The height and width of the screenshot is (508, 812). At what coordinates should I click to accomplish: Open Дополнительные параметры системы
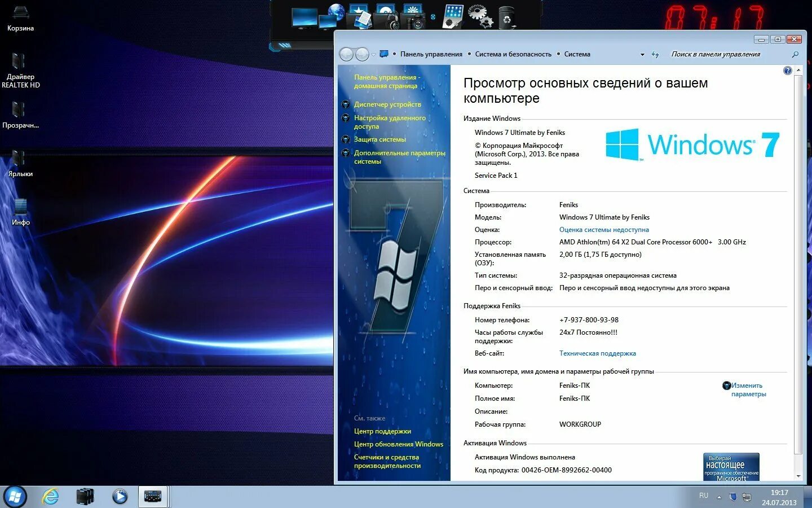[399, 157]
